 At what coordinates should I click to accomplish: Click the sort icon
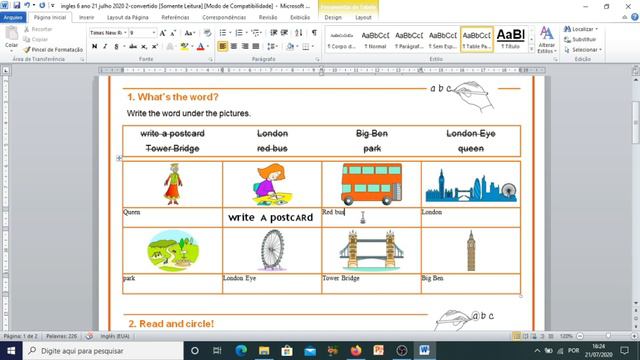point(299,33)
